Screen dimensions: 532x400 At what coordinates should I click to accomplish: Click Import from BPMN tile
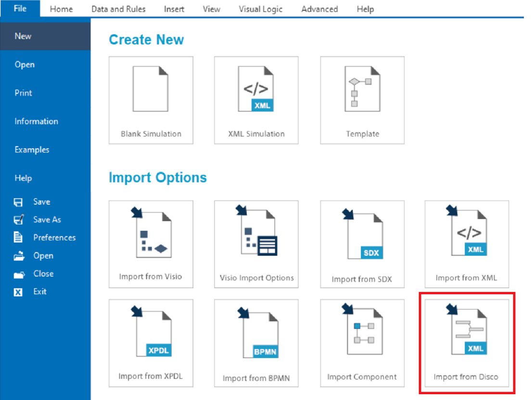[x=256, y=343]
